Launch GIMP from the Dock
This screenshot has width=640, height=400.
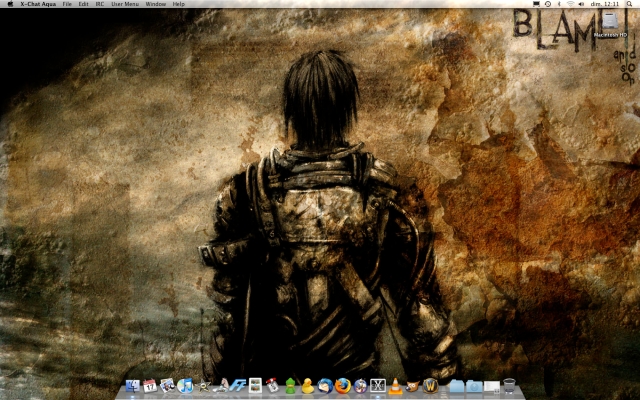pyautogui.click(x=412, y=386)
